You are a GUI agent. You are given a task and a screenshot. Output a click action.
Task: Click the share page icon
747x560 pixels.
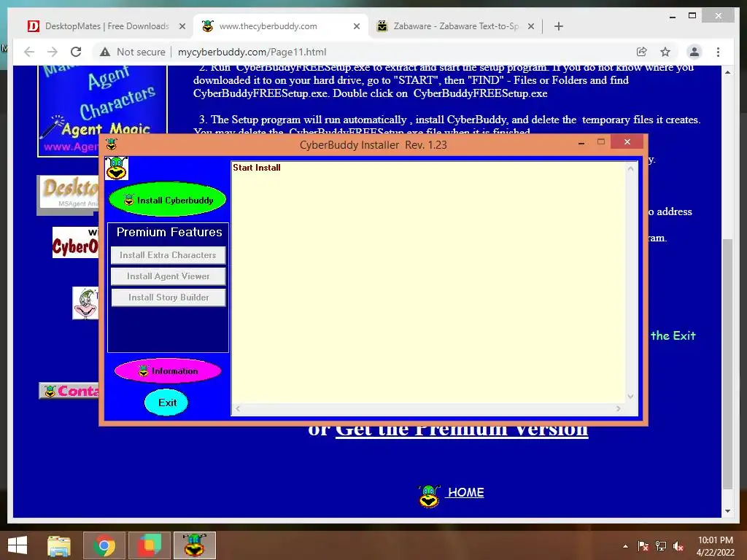coord(642,52)
